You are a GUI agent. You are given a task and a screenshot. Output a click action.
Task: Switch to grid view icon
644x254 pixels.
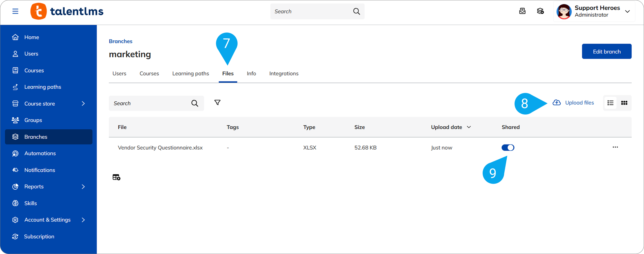pos(624,103)
